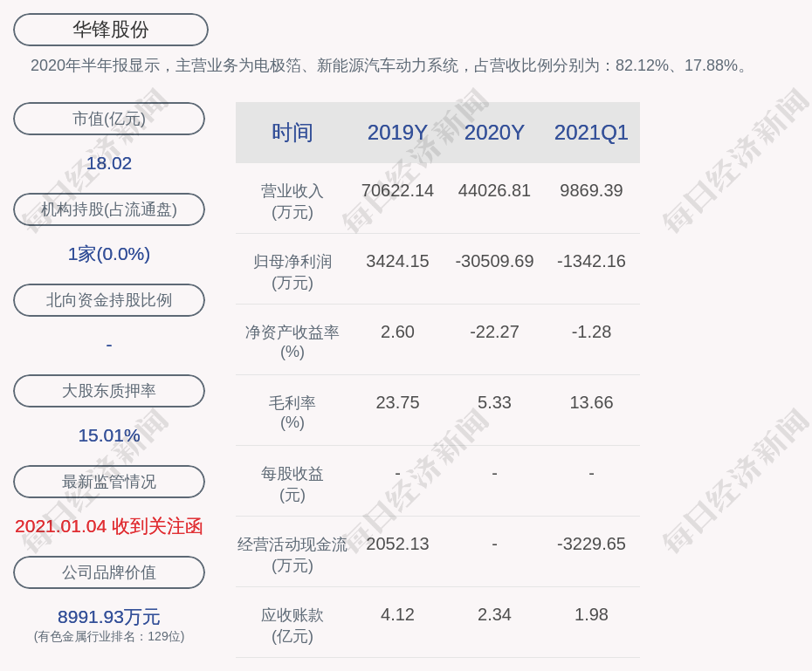Select the 2020Y column header
Screen dimensions: 812x671
pyautogui.click(x=494, y=133)
